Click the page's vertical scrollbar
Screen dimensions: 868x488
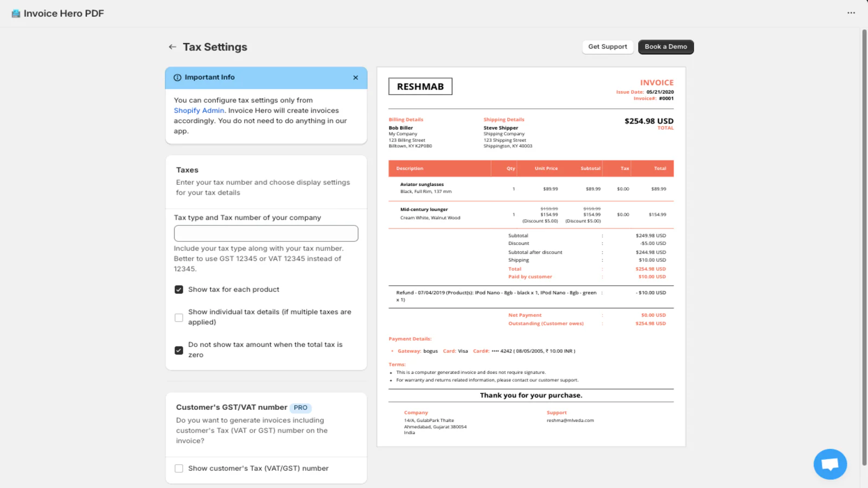(x=864, y=244)
